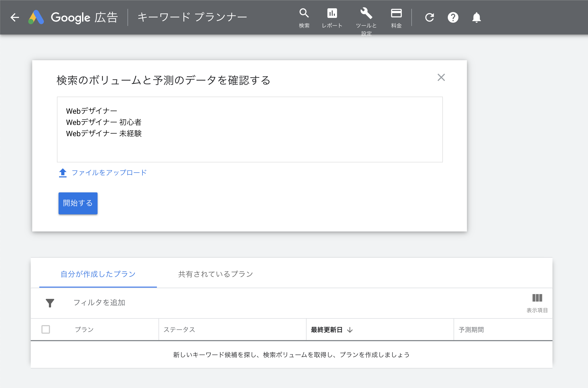Click the filter funnel icon

[50, 303]
